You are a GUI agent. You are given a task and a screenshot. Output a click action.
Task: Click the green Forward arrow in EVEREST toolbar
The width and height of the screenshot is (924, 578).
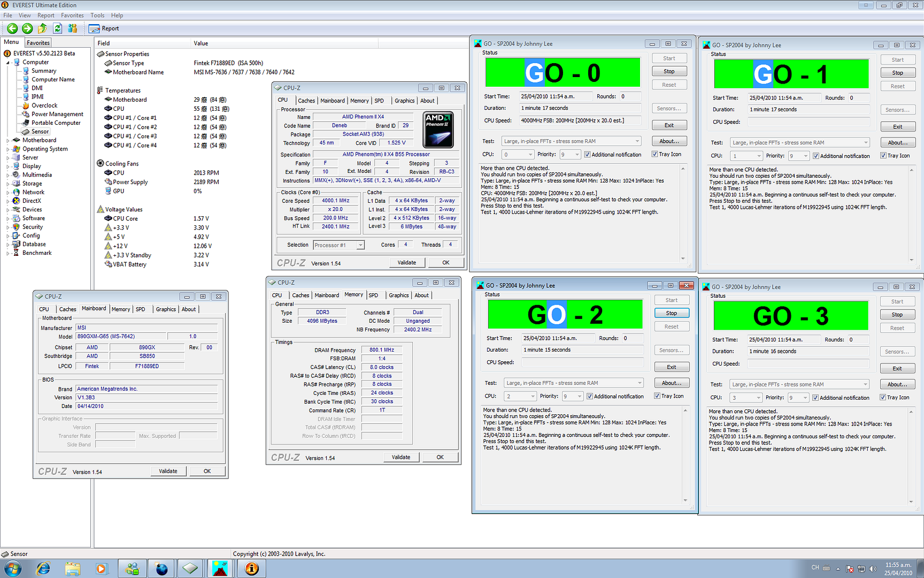click(x=27, y=28)
